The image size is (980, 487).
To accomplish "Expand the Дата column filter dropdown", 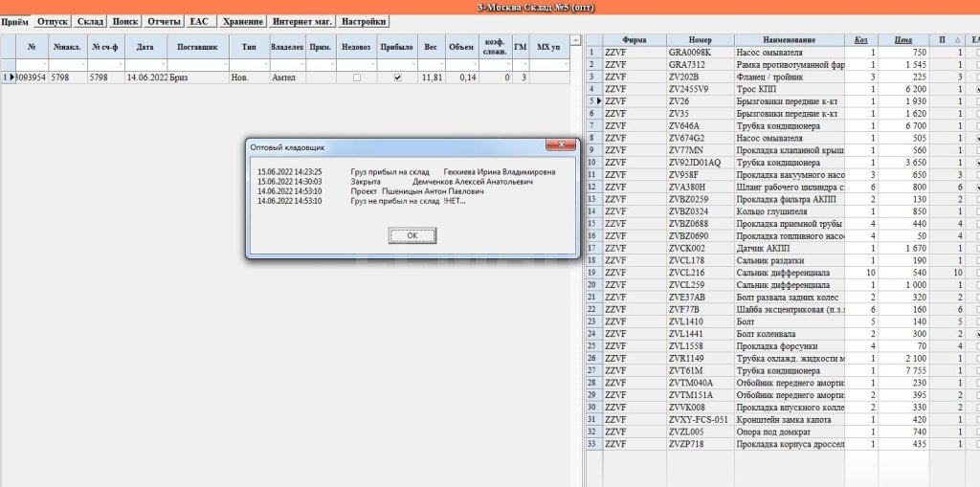I will [x=163, y=64].
